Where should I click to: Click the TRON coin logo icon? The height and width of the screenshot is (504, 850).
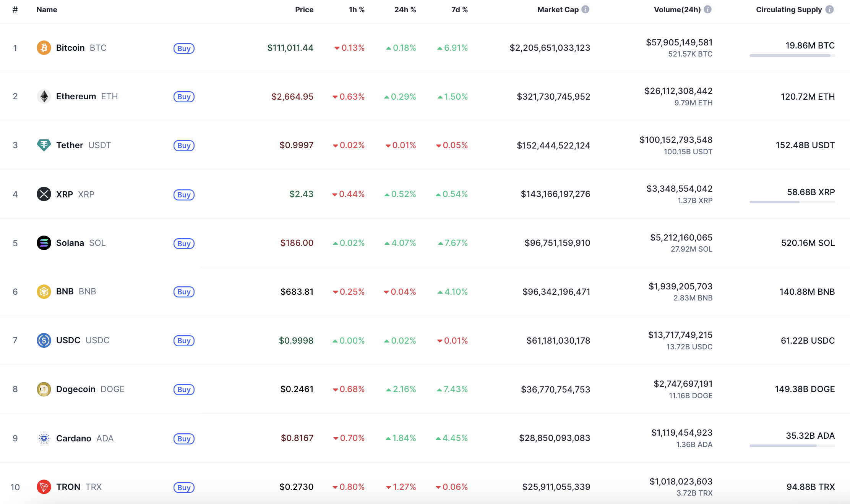pyautogui.click(x=44, y=487)
